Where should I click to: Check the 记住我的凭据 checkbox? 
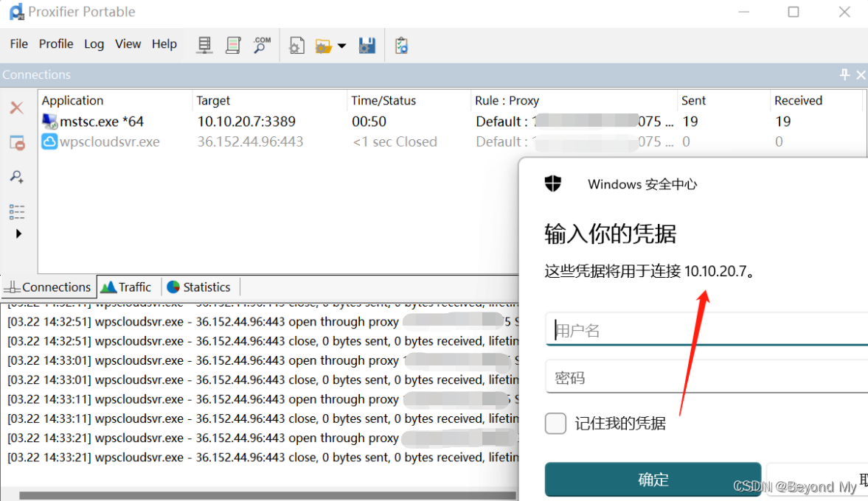555,424
